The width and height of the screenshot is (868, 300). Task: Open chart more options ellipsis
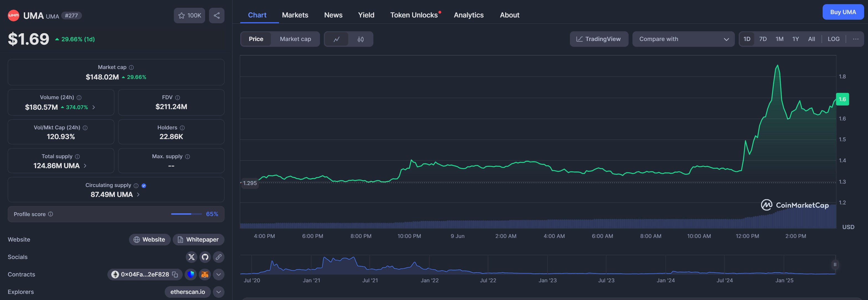point(856,39)
